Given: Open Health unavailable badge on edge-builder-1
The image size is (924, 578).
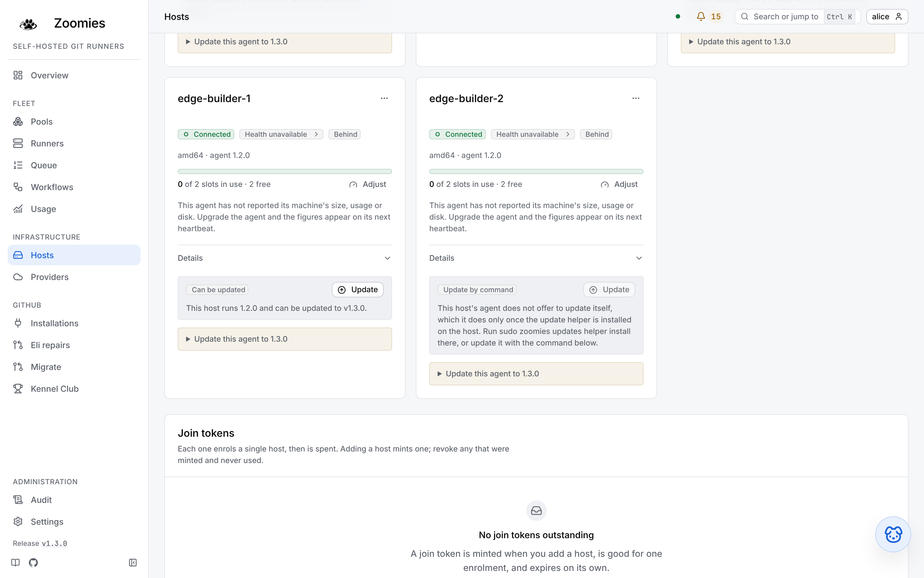Looking at the screenshot, I should [x=281, y=134].
